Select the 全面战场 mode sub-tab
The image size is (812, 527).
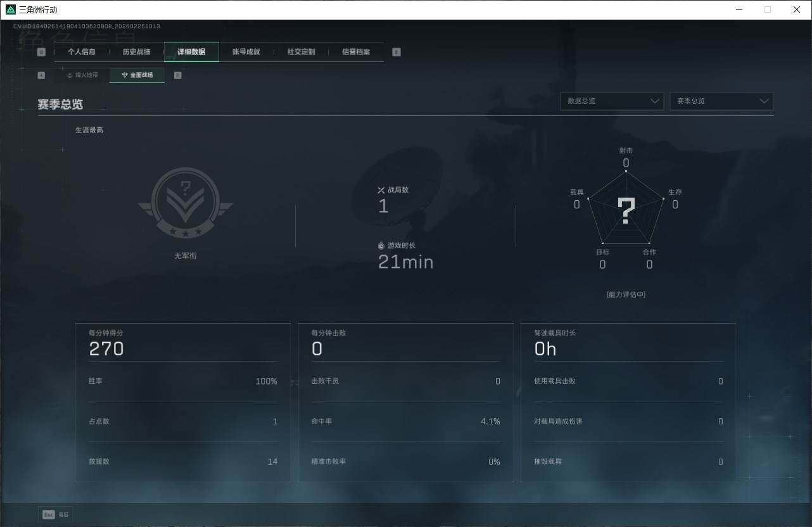point(137,75)
